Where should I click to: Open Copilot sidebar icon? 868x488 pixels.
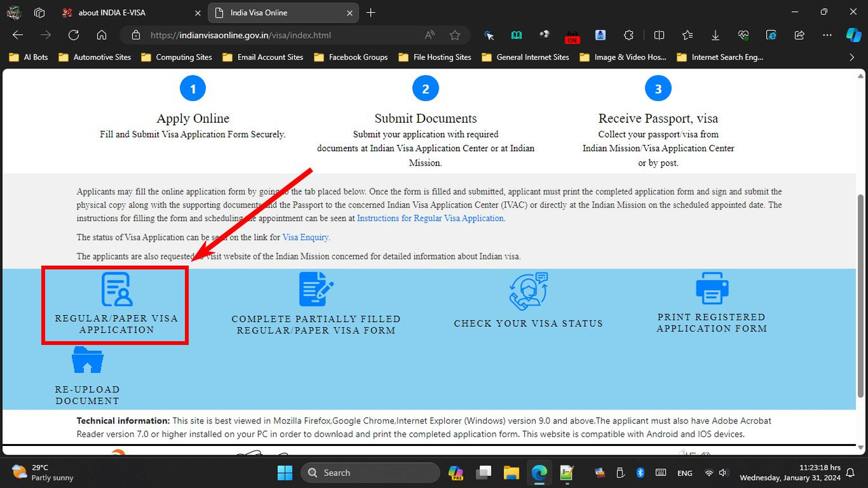pyautogui.click(x=854, y=35)
